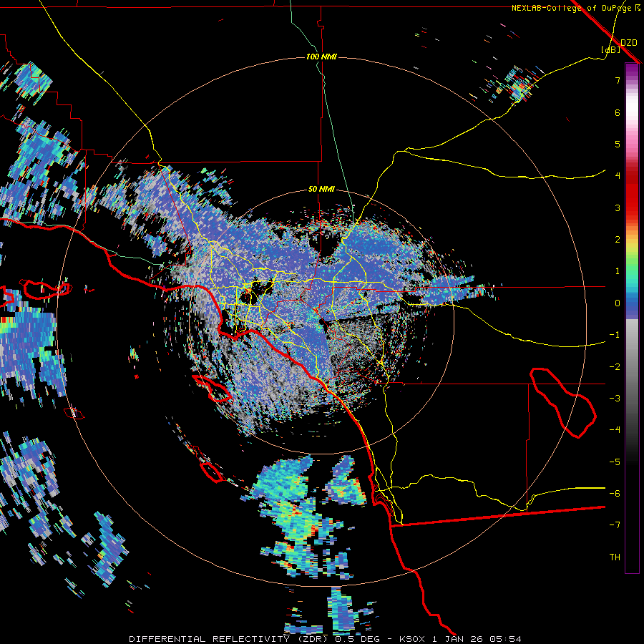The image size is (644, 644).
Task: Click the 4 value on the color scale
Action: pos(618,176)
